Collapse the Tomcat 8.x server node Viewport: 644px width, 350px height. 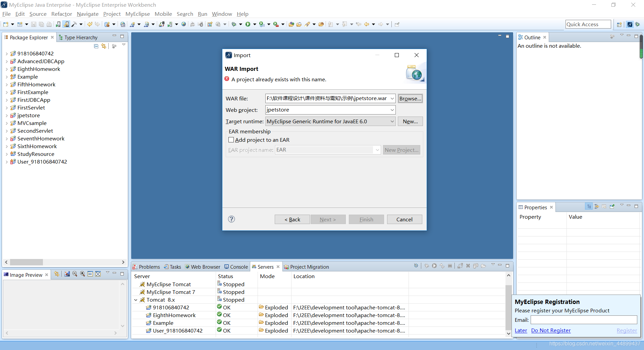click(136, 300)
